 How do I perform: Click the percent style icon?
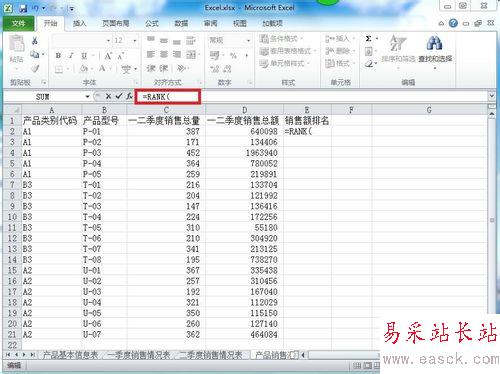[x=233, y=55]
